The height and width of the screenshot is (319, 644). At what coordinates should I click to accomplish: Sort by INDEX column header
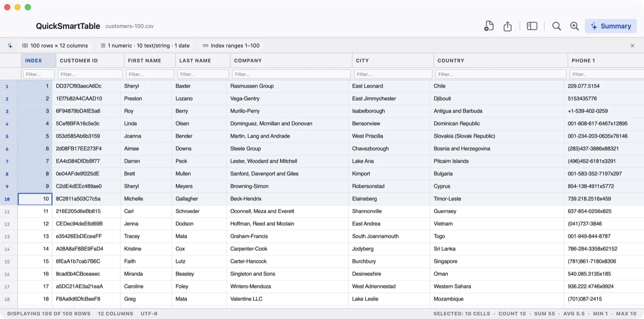(x=39, y=60)
